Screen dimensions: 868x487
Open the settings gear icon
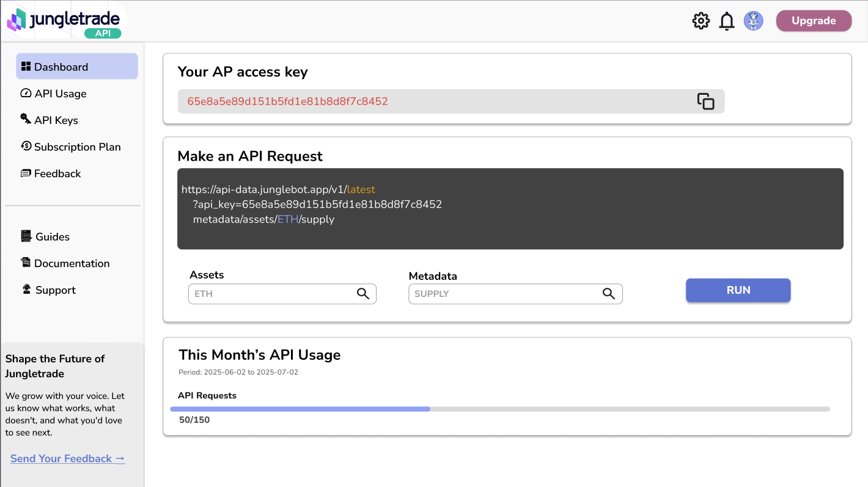click(701, 20)
